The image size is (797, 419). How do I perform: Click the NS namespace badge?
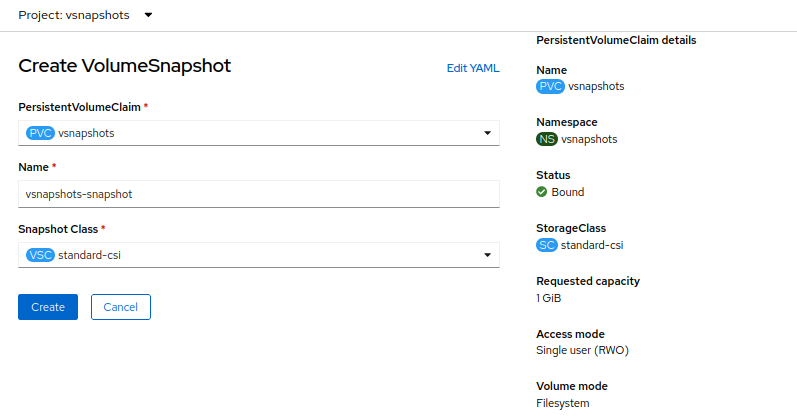tap(547, 139)
